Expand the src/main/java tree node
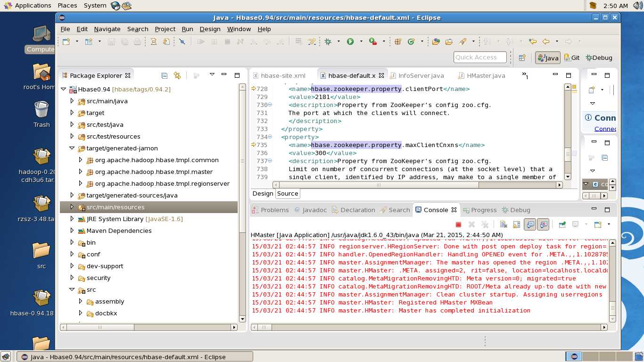 72,101
